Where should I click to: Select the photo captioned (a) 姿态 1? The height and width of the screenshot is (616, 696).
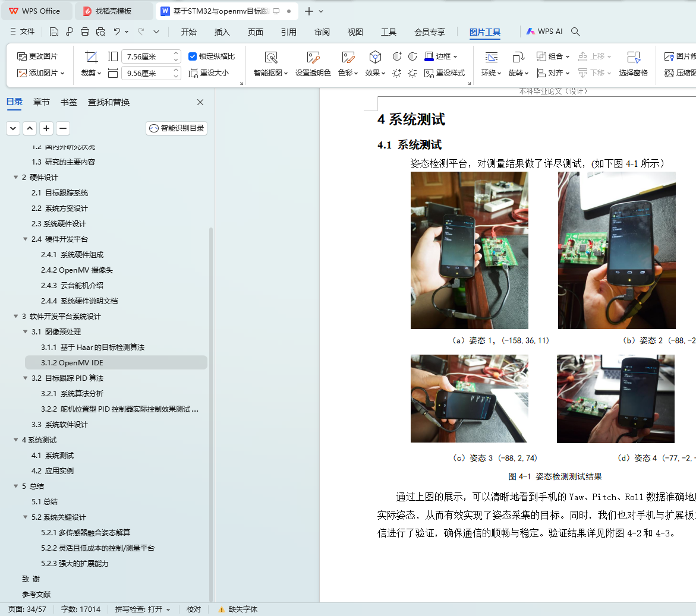pyautogui.click(x=469, y=250)
